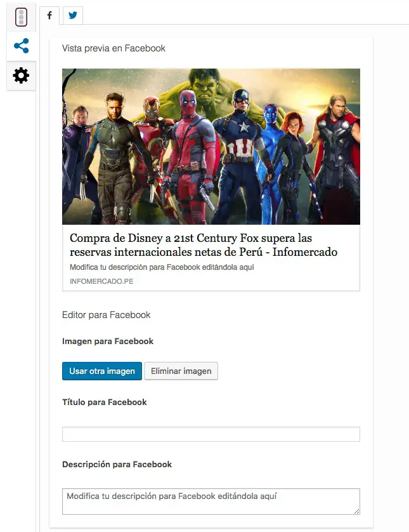Focus the Título para Facebook input field
The height and width of the screenshot is (532, 409).
(211, 434)
